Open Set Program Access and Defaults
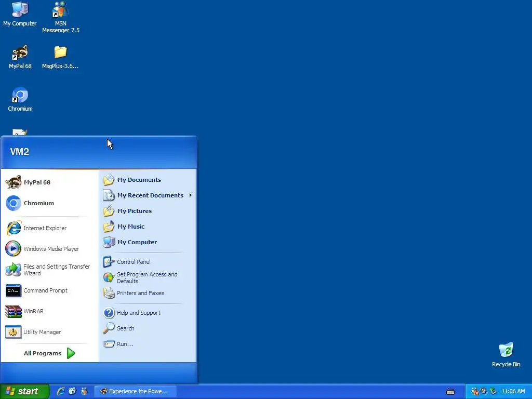This screenshot has height=399, width=532. 148,277
